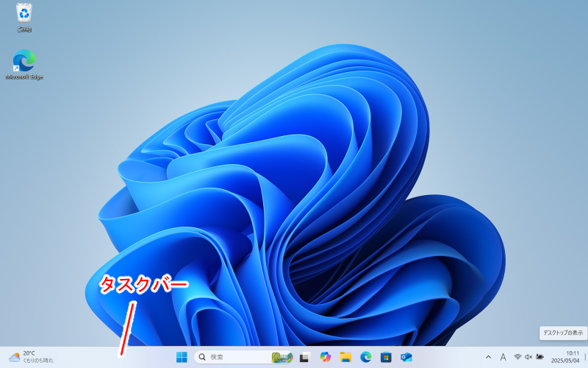Open the Recycle Bin desktop icon
The image size is (588, 368).
[x=24, y=17]
